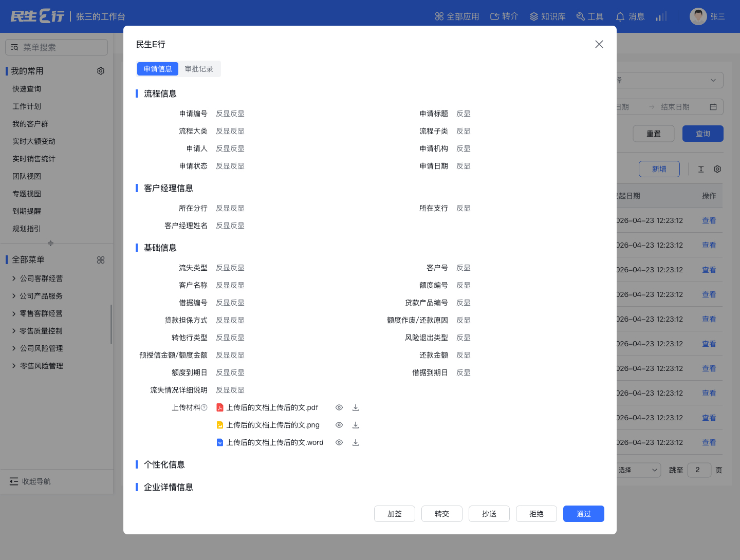Click the table column settings gear icon
Image resolution: width=740 pixels, height=560 pixels.
pyautogui.click(x=717, y=169)
